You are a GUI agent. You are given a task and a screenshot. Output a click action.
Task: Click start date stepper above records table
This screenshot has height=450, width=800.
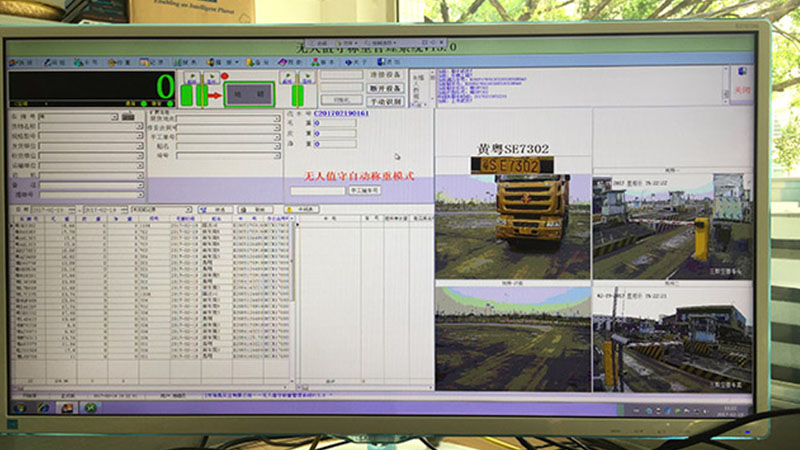(x=72, y=210)
